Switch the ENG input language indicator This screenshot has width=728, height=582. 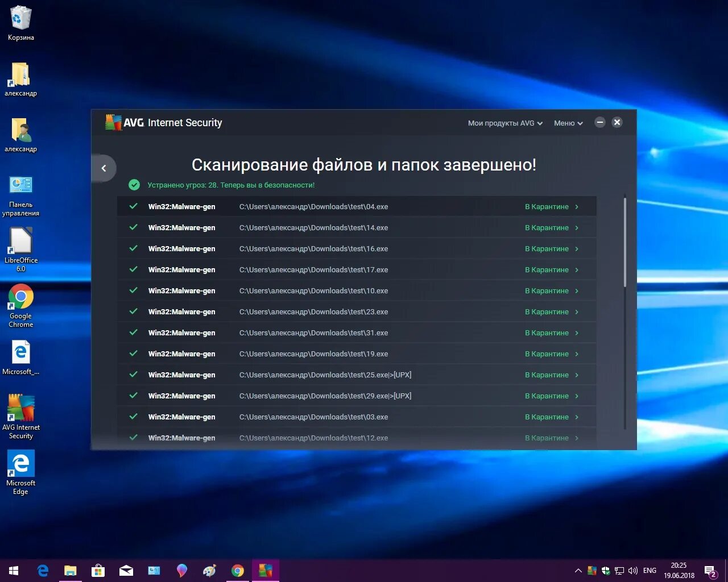click(x=650, y=571)
